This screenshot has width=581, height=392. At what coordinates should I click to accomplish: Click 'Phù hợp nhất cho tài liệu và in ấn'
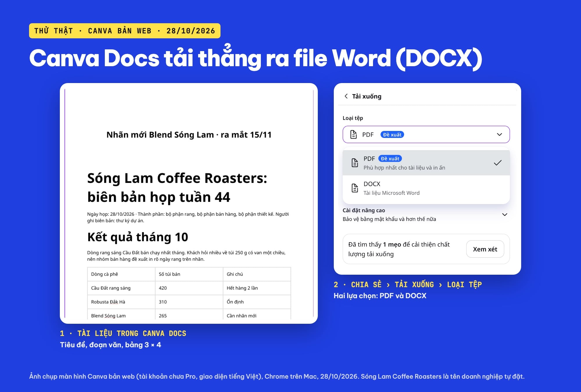[404, 168]
